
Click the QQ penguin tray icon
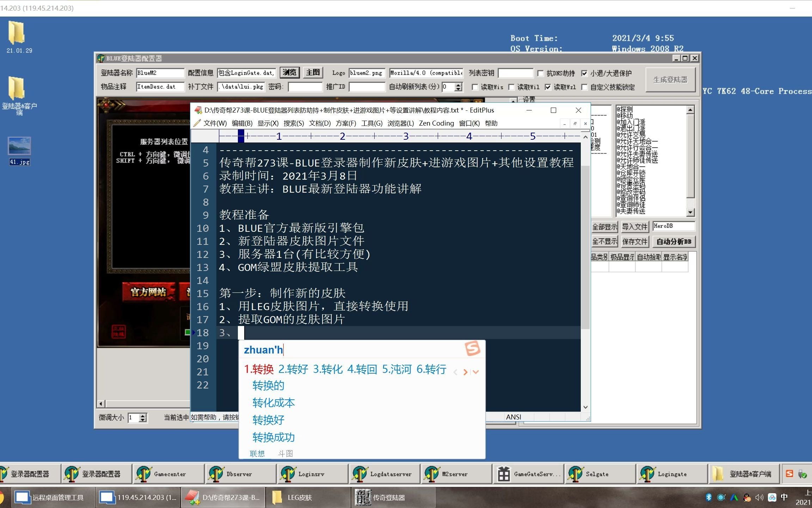(747, 497)
